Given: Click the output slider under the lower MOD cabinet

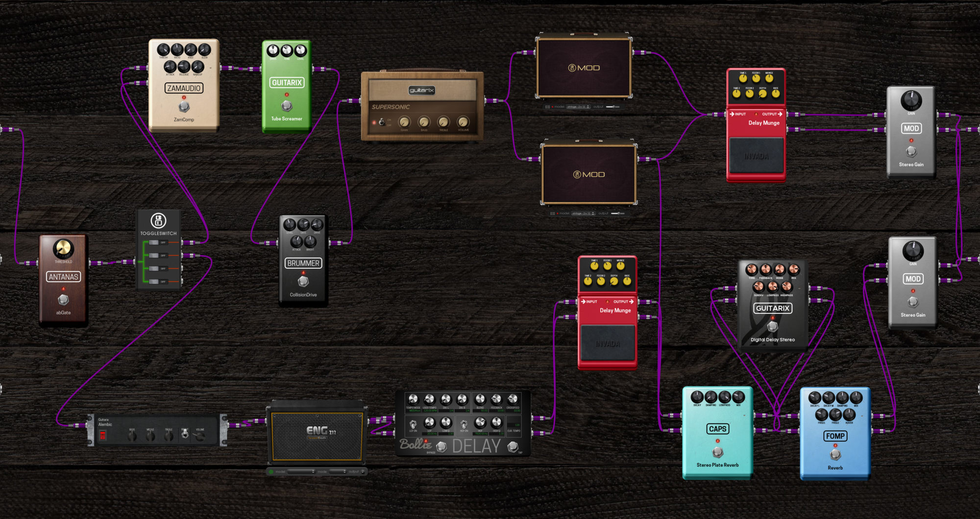Looking at the screenshot, I should coord(617,213).
